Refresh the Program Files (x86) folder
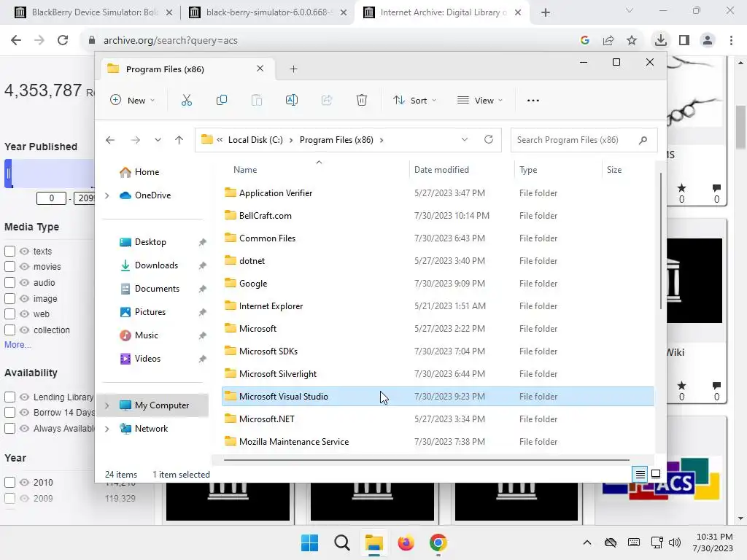This screenshot has height=560, width=747. coord(488,139)
